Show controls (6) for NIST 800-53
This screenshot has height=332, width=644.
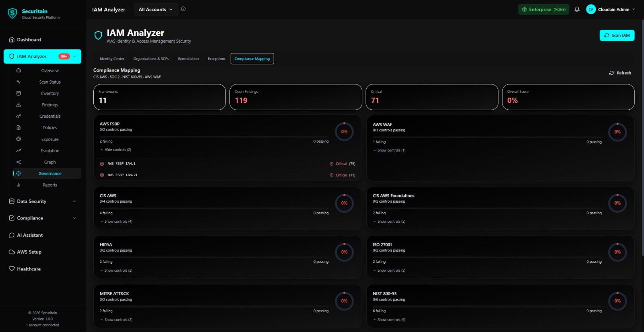389,320
